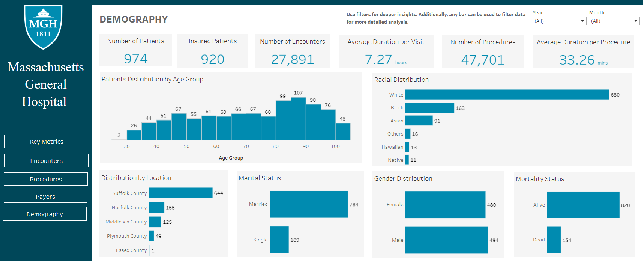Expand the Month filter dropdown
The height and width of the screenshot is (261, 644).
pos(614,21)
